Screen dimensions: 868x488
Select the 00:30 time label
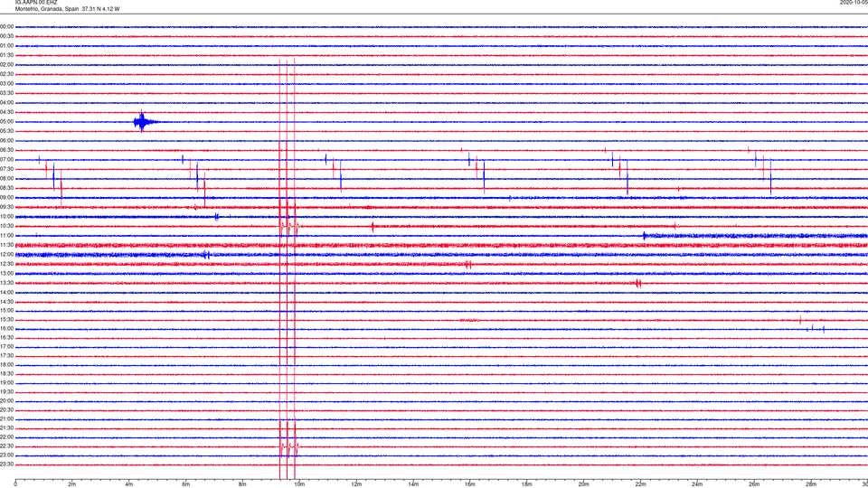(6, 36)
